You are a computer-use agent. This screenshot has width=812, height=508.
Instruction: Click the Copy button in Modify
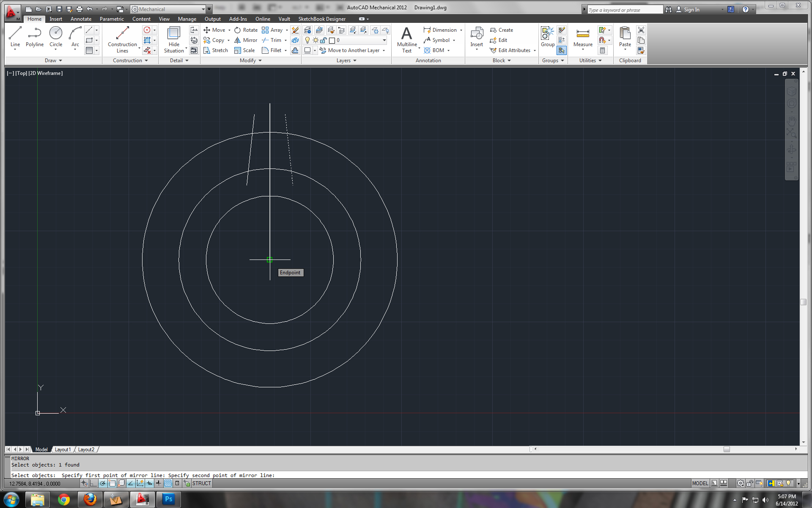point(214,40)
